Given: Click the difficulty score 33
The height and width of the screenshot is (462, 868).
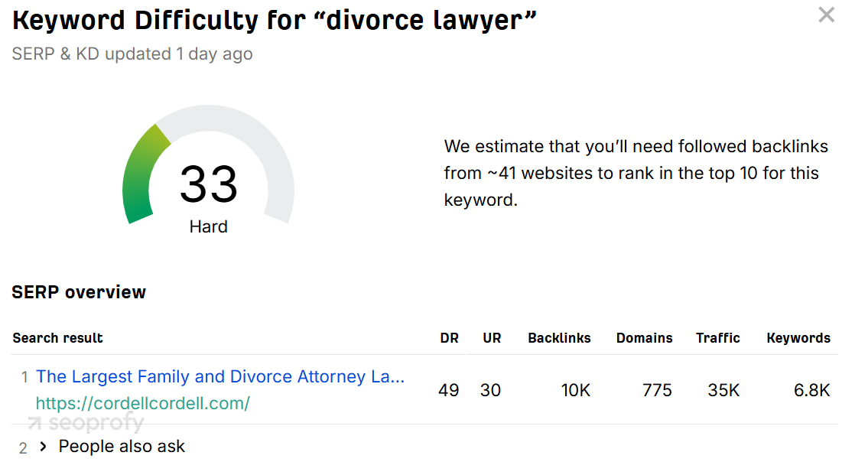Looking at the screenshot, I should click(x=208, y=184).
